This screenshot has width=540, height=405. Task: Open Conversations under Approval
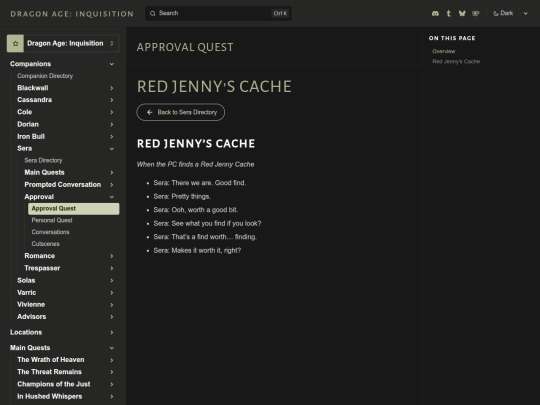tap(51, 232)
